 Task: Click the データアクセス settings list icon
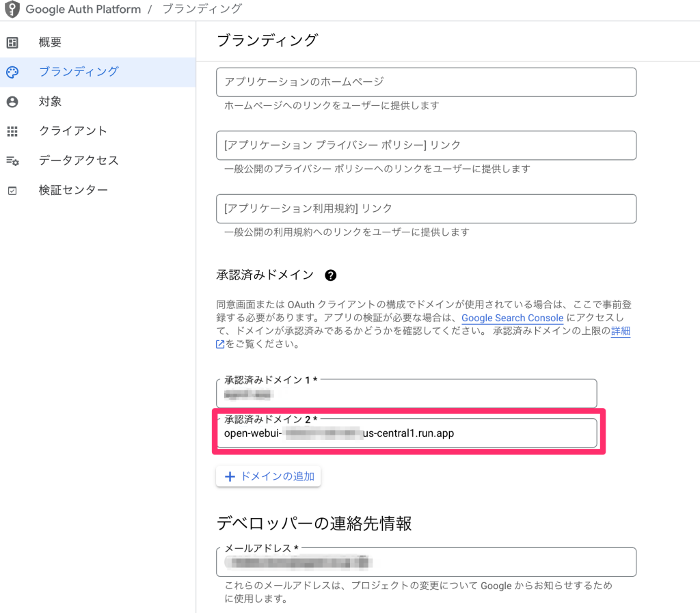pos(12,161)
